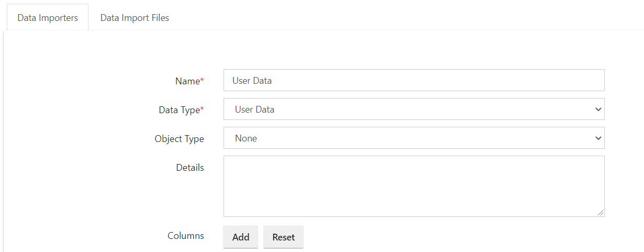Click the Data Type label

pos(181,109)
